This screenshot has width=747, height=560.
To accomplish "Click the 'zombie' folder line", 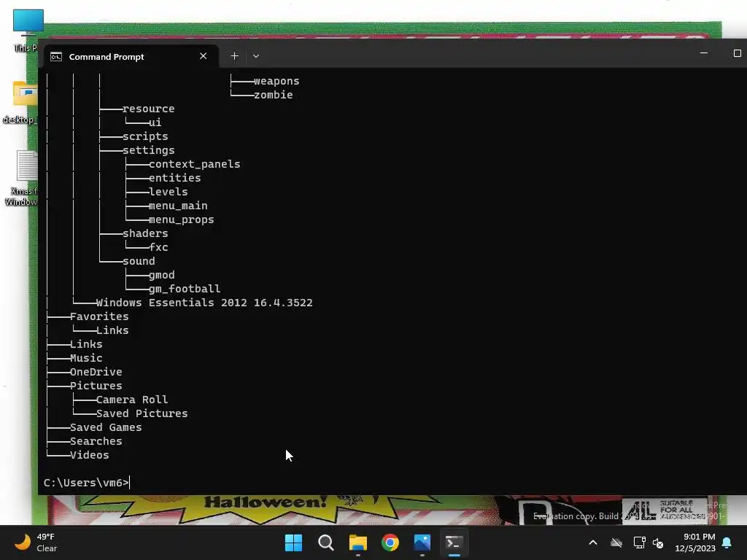I will pyautogui.click(x=273, y=95).
